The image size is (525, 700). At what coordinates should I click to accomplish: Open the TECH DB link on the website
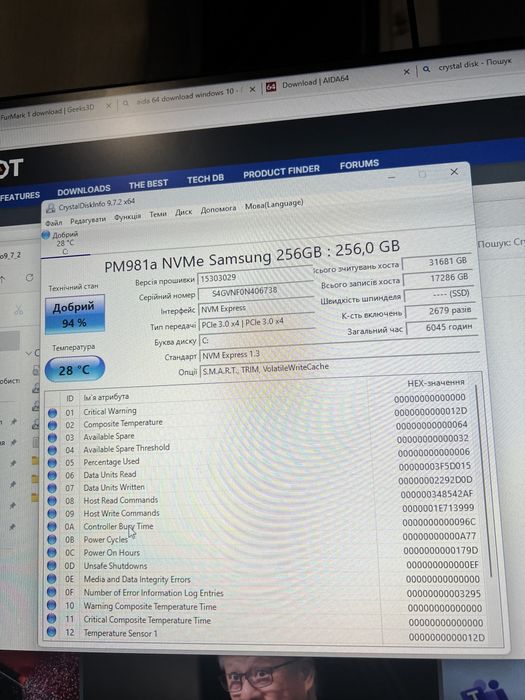pos(205,179)
